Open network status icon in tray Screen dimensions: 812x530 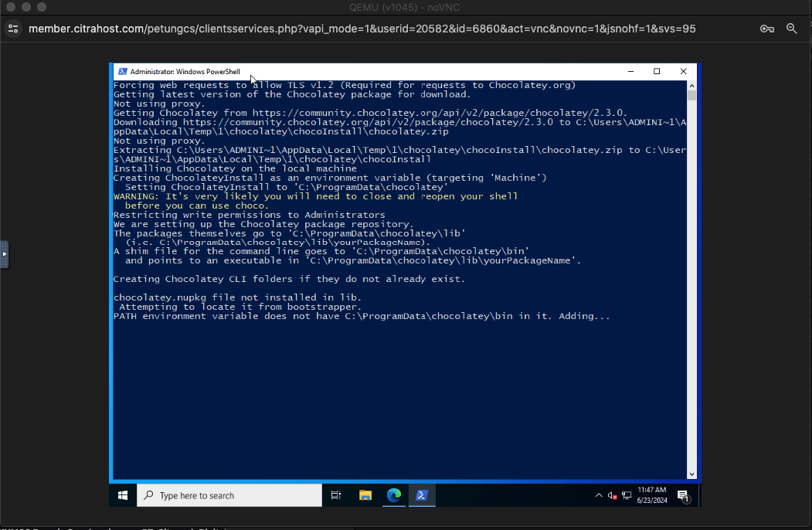(627, 496)
